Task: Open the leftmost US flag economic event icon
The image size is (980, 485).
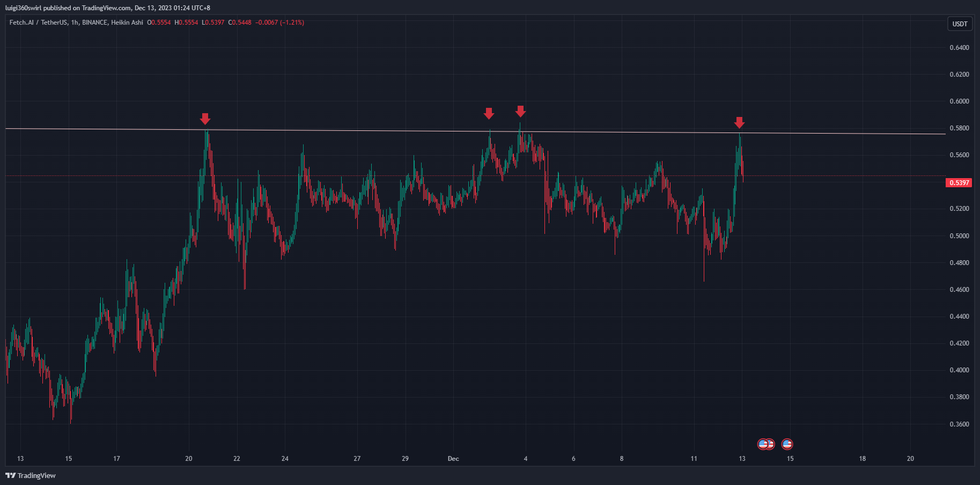Action: [x=763, y=444]
